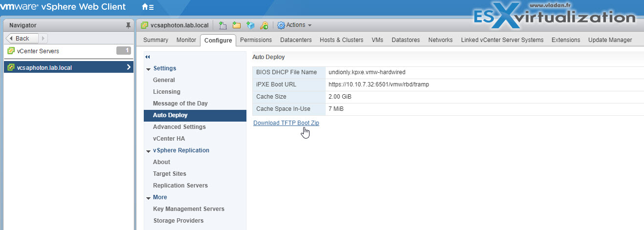Click the vCenter Servers icon in Navigator
The image size is (644, 230).
[11, 51]
